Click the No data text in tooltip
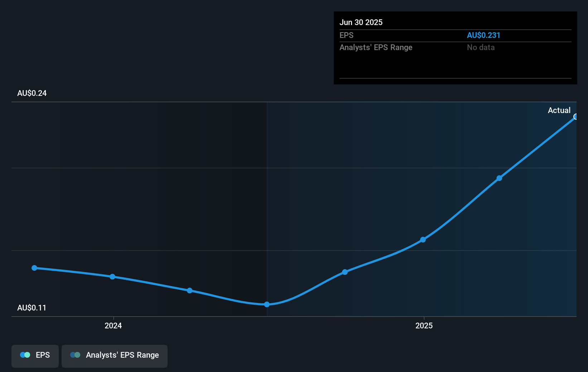588x372 pixels. [481, 48]
